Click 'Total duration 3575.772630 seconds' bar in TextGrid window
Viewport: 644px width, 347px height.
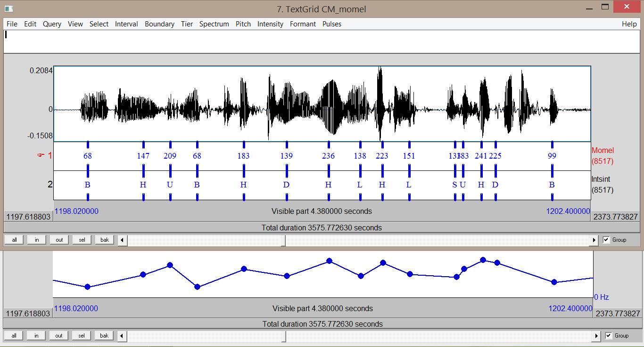pos(322,228)
